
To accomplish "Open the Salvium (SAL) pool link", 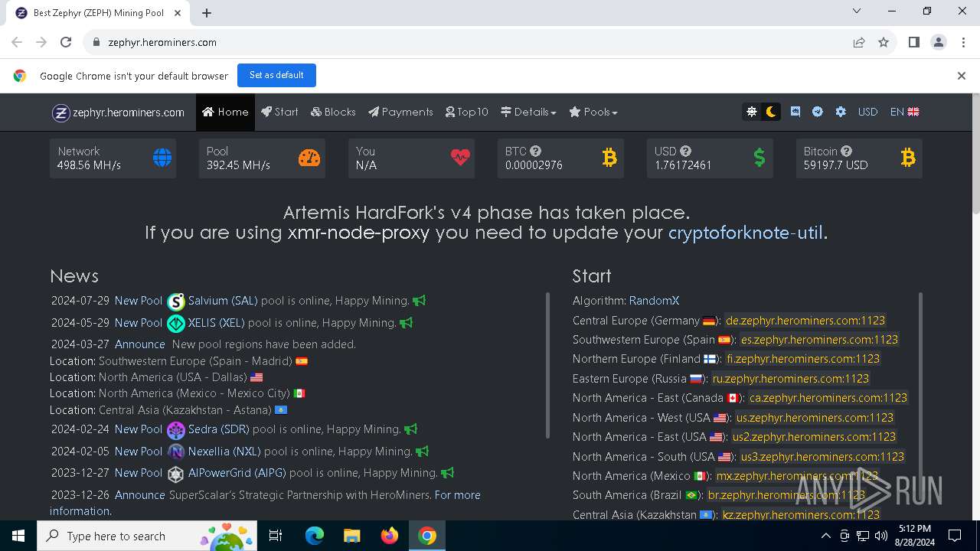I will tap(223, 301).
